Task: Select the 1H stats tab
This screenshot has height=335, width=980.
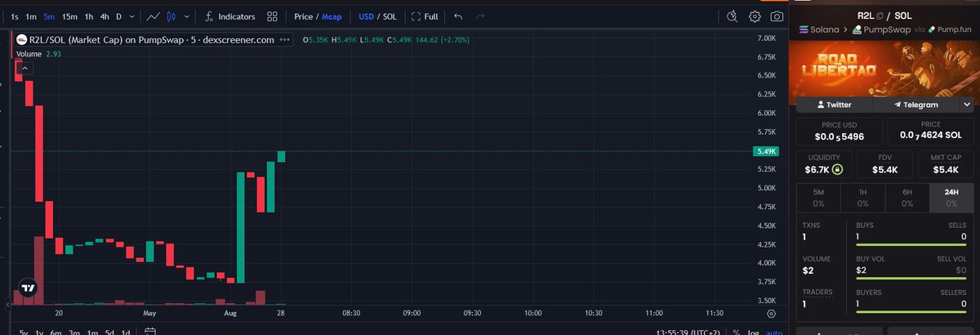Action: click(862, 197)
